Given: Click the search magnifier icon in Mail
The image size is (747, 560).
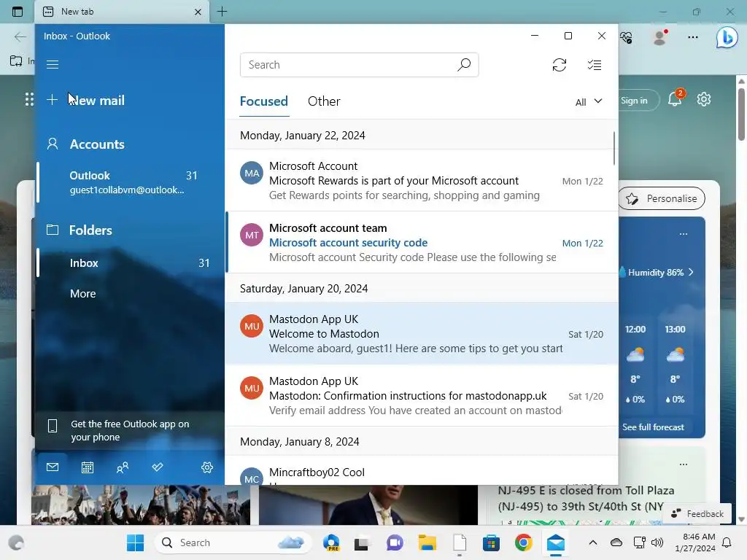Looking at the screenshot, I should tap(463, 64).
